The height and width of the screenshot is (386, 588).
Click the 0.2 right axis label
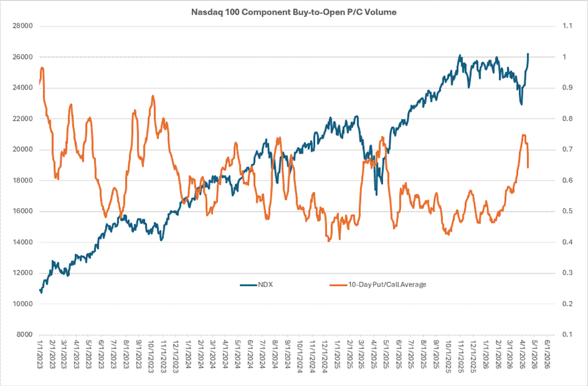pyautogui.click(x=568, y=304)
